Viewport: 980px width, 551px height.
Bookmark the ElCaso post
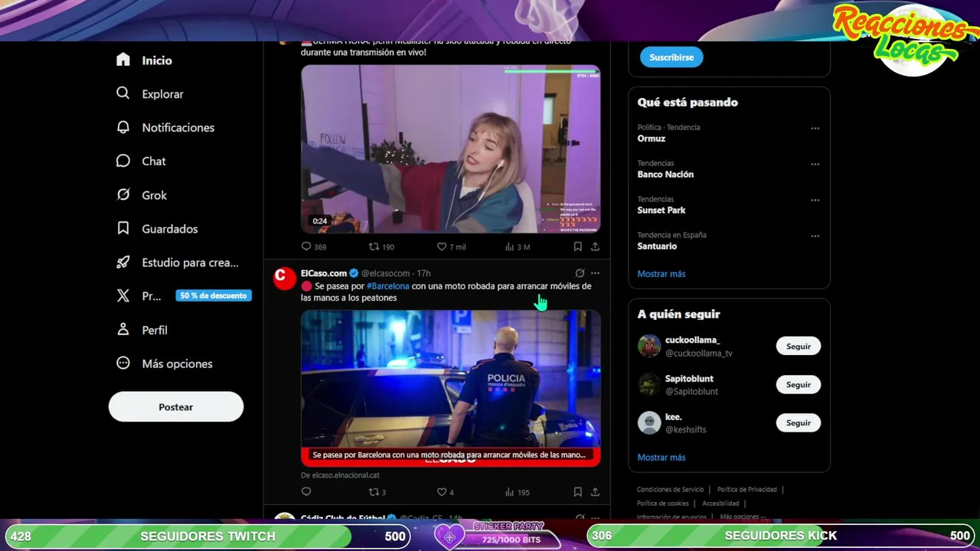coord(577,492)
